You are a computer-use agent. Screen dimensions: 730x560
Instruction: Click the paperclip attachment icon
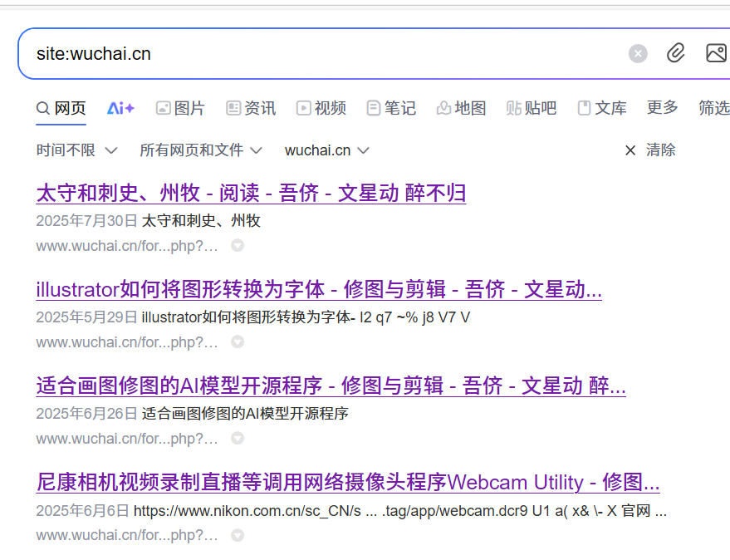[676, 54]
